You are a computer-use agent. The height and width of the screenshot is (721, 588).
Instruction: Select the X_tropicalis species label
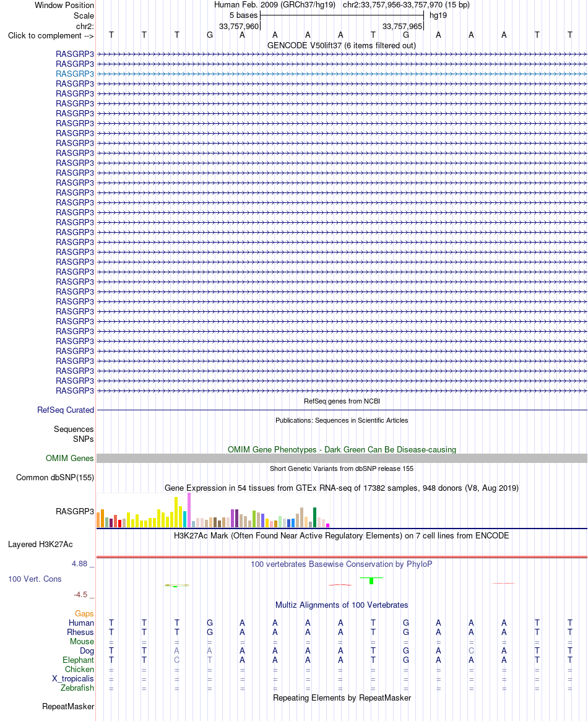pos(72,678)
